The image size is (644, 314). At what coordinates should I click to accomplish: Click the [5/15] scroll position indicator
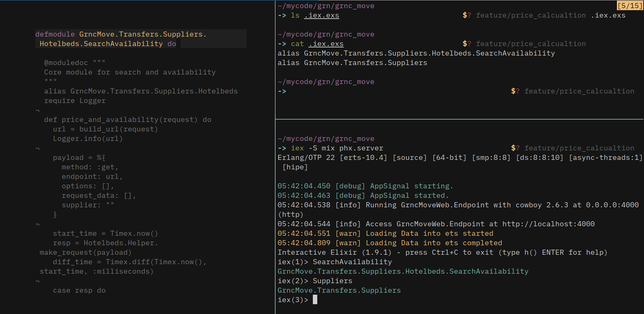[x=629, y=6]
